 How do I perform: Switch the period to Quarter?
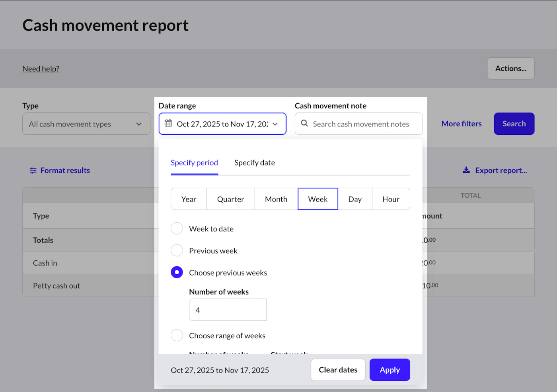[231, 199]
